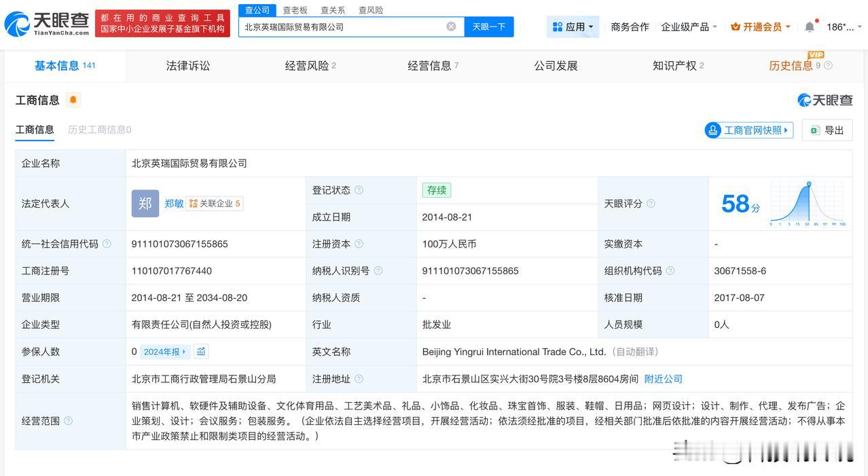
Task: Click the red 都在用的商业查询工具 banner
Action: [x=162, y=23]
